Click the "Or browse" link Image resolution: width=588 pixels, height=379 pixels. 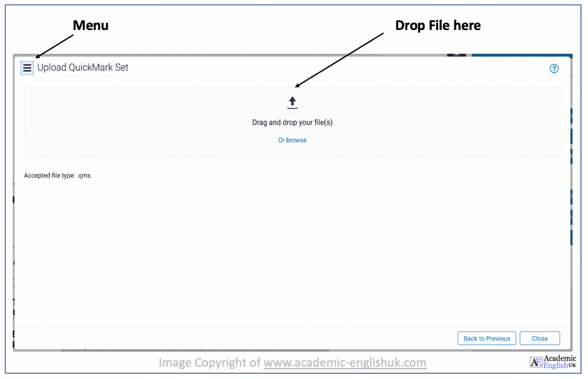point(292,140)
